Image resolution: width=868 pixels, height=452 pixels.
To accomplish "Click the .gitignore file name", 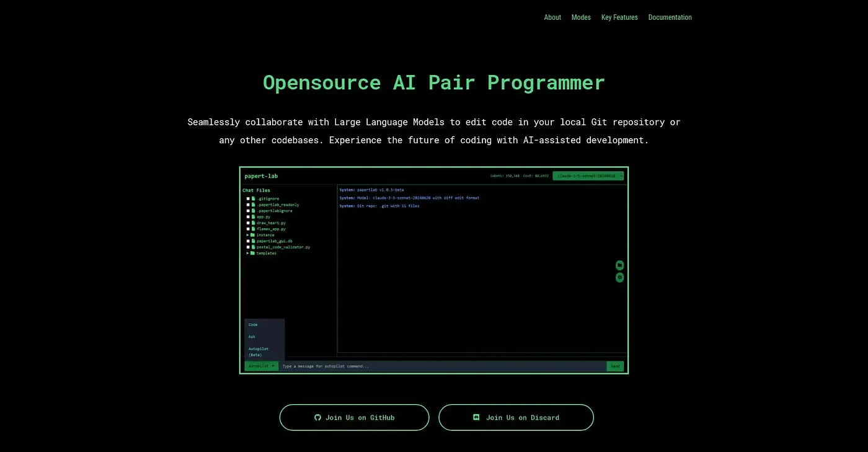I will tap(268, 198).
